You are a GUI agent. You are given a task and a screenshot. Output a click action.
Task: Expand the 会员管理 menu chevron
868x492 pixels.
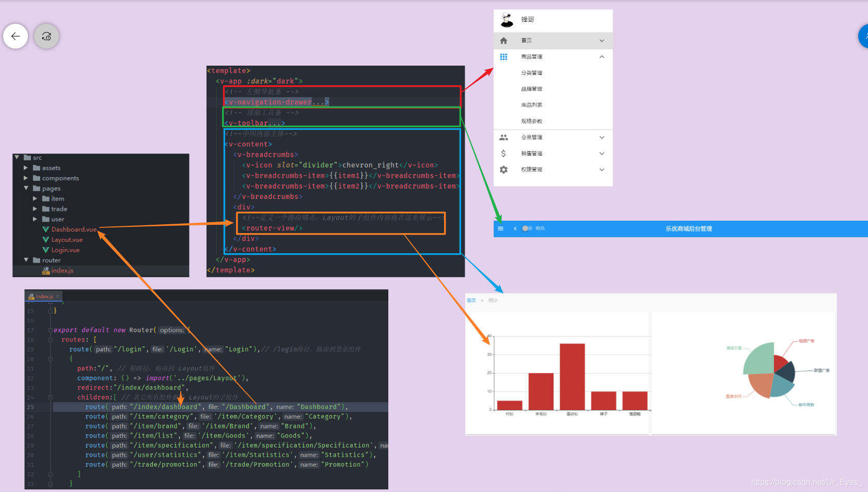point(602,137)
